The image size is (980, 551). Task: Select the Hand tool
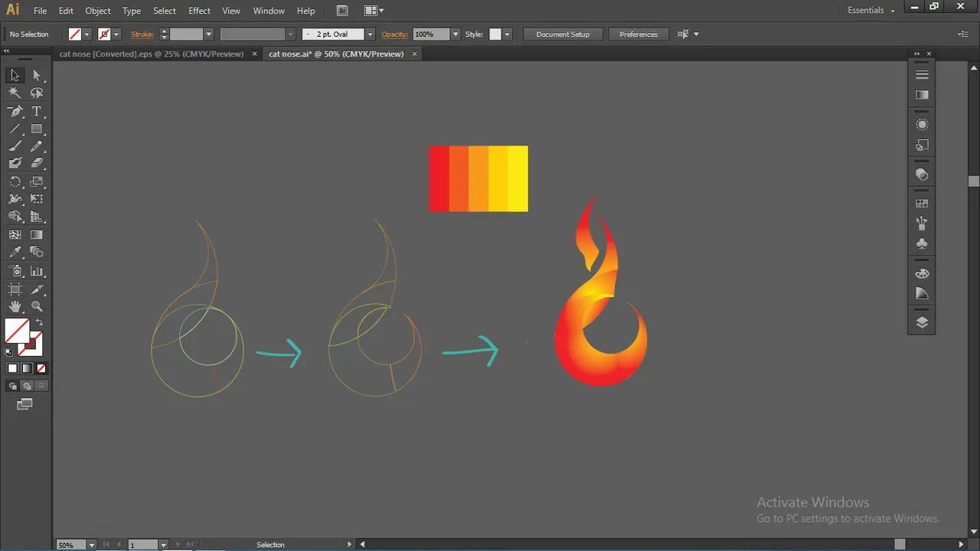15,306
